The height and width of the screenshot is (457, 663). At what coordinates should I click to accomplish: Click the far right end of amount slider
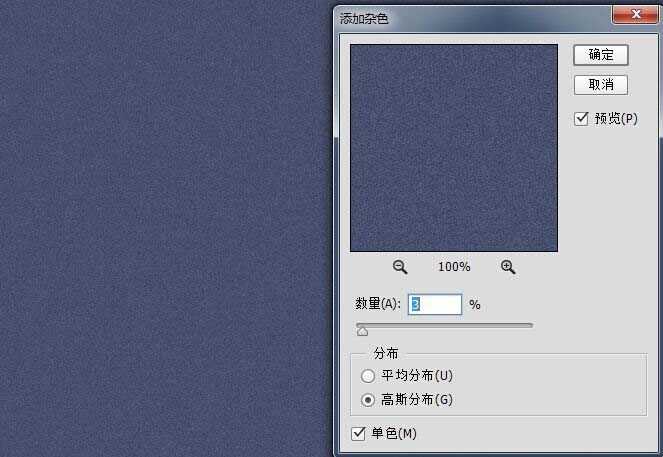click(x=531, y=325)
